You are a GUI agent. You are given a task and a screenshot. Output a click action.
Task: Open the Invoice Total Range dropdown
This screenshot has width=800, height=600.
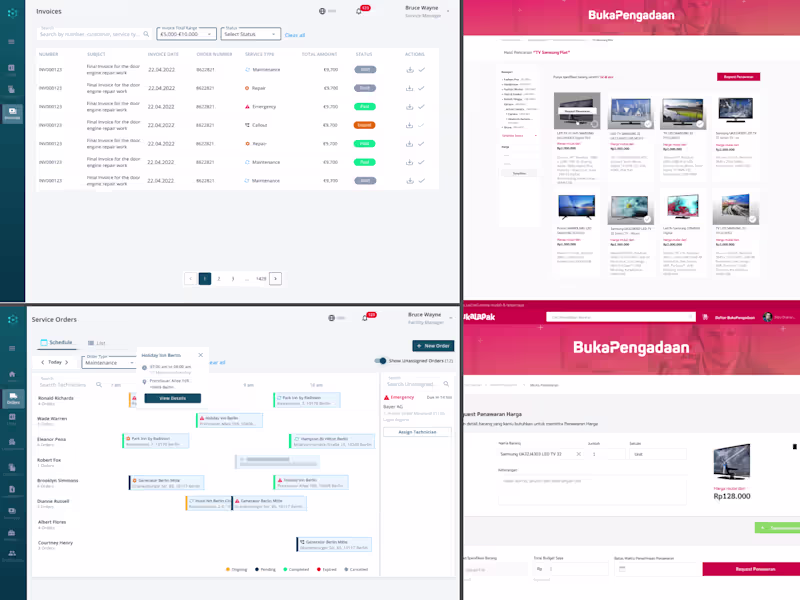click(x=186, y=34)
